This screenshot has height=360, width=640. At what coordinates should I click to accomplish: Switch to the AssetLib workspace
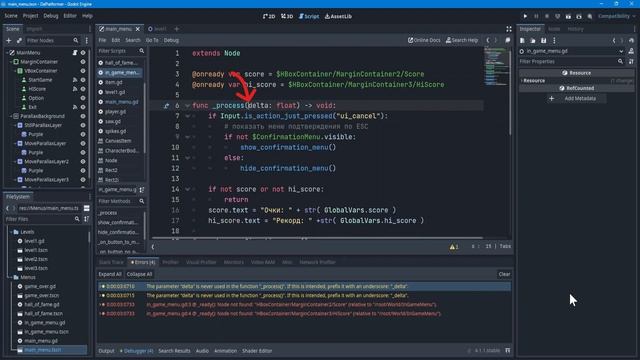338,16
